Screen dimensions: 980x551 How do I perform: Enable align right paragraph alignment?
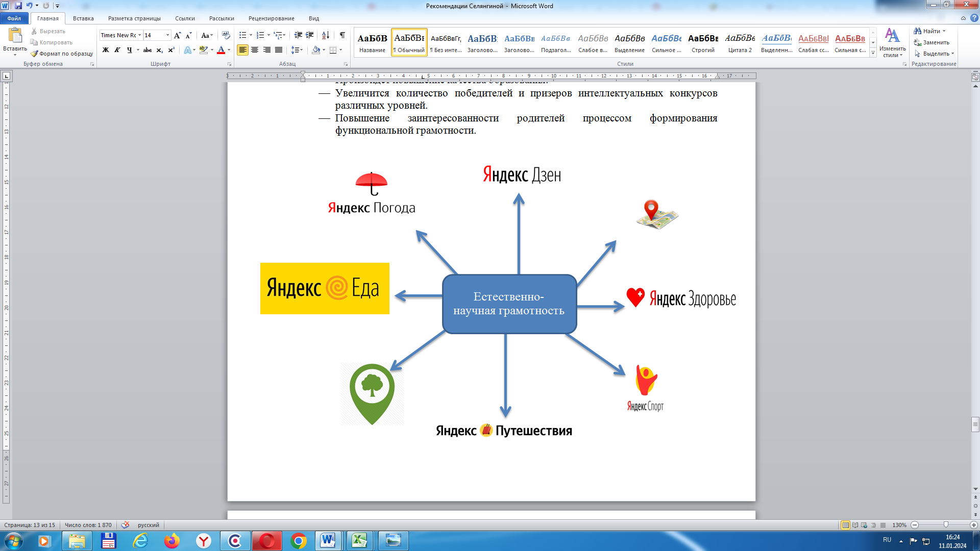pyautogui.click(x=266, y=50)
